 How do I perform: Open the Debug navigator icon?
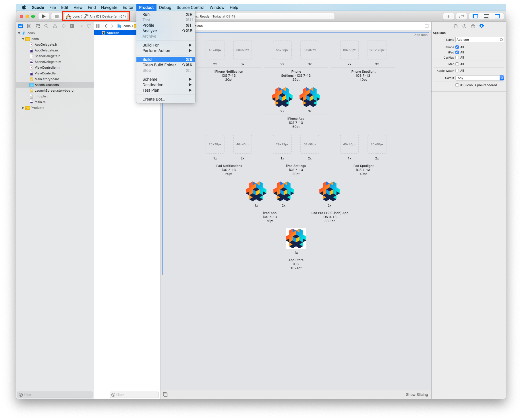click(x=72, y=26)
